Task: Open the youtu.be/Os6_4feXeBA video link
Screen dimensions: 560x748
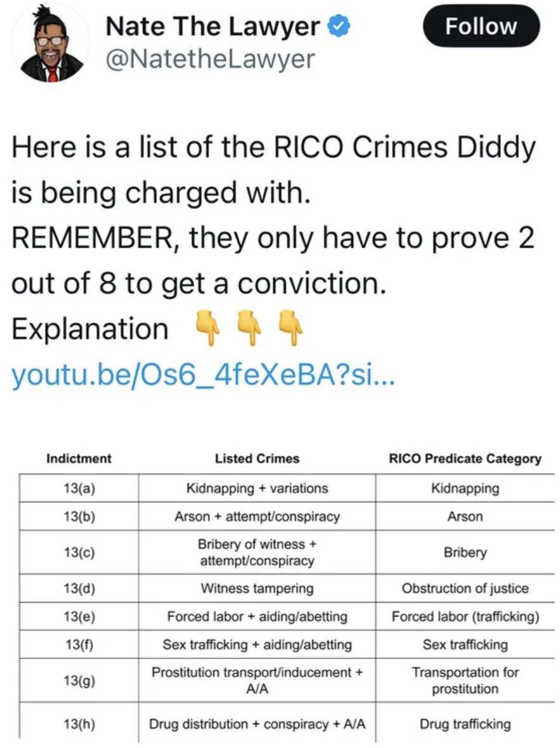Action: pos(203,375)
